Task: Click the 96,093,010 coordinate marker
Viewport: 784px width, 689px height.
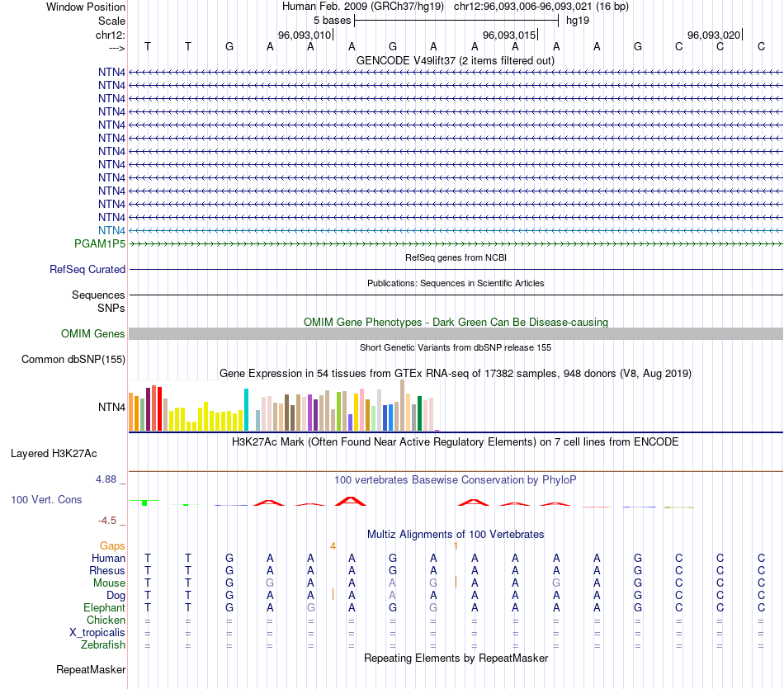Action: 305,35
